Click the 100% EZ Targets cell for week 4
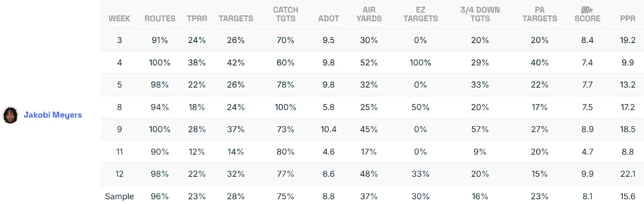Viewport: 644px width, 204px height. tap(420, 62)
